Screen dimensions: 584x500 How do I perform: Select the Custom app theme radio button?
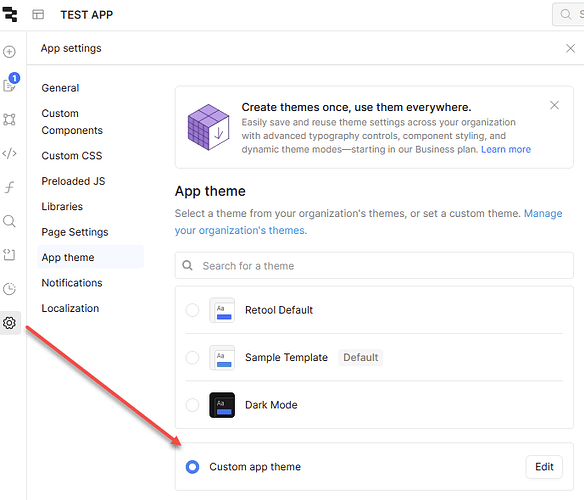pyautogui.click(x=192, y=467)
